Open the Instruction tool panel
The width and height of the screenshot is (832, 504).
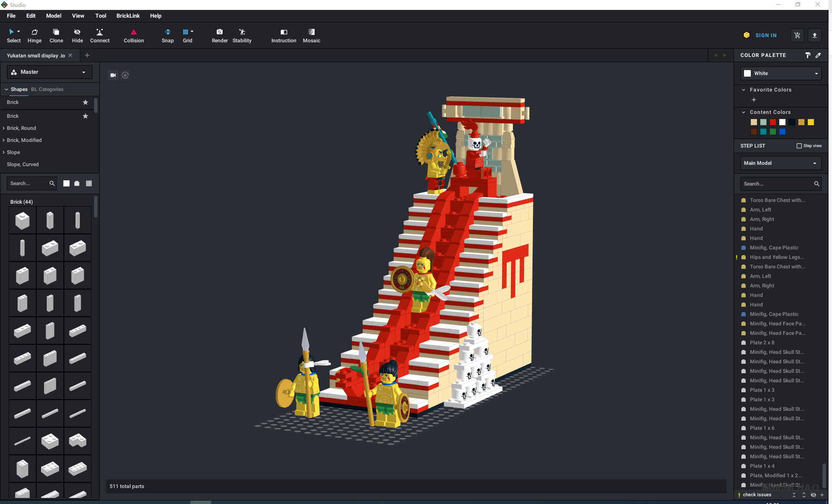point(284,35)
